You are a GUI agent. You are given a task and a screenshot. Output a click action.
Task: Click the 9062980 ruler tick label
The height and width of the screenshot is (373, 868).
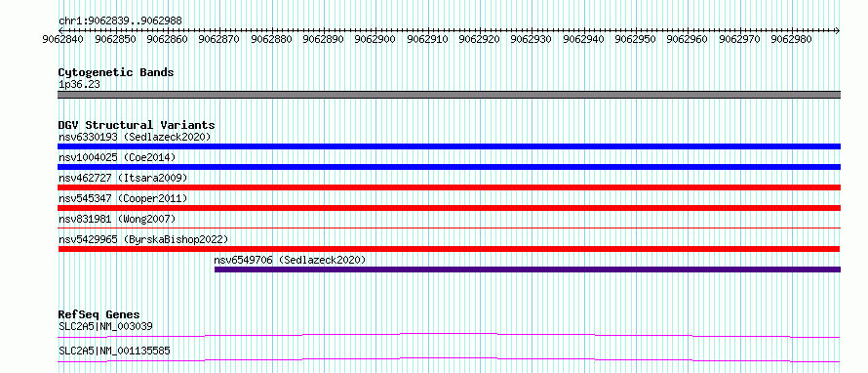791,39
